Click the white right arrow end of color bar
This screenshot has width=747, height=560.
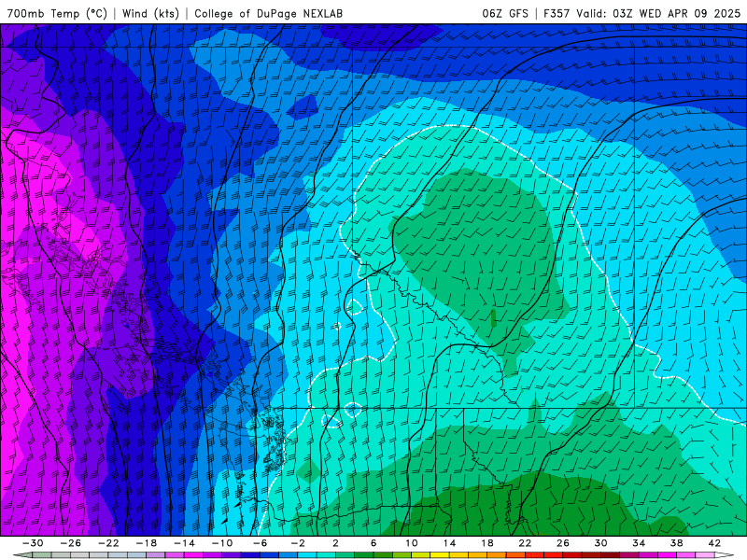[x=725, y=555]
